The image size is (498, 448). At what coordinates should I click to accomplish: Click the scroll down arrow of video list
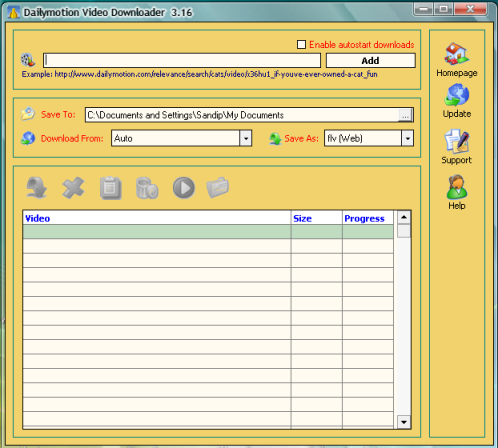(x=404, y=422)
